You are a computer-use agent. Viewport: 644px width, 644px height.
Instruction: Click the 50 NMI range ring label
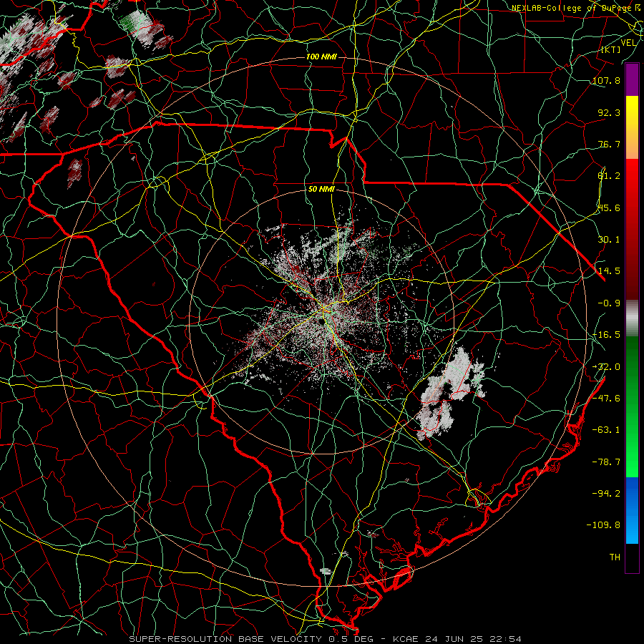pyautogui.click(x=321, y=190)
